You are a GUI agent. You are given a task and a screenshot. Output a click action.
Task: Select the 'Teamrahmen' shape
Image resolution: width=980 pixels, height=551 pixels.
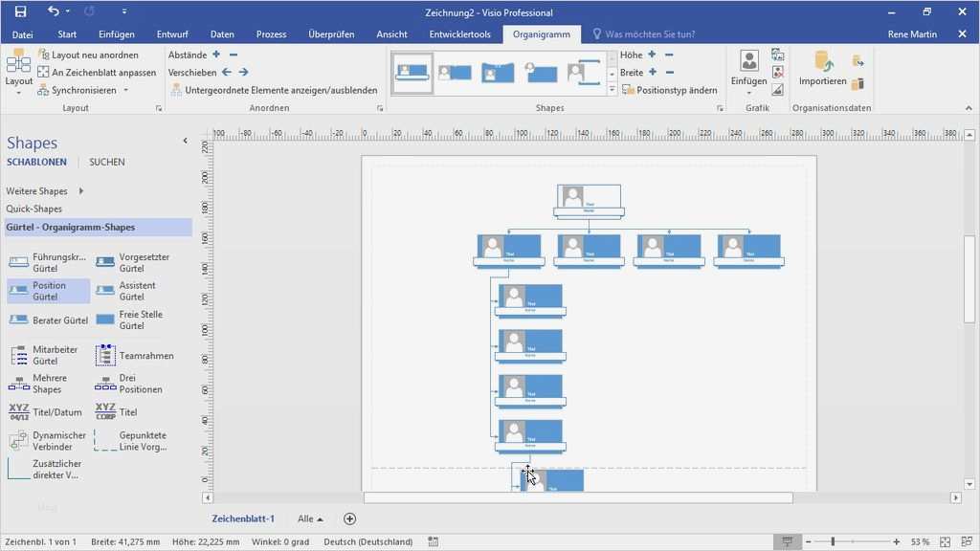pyautogui.click(x=134, y=356)
